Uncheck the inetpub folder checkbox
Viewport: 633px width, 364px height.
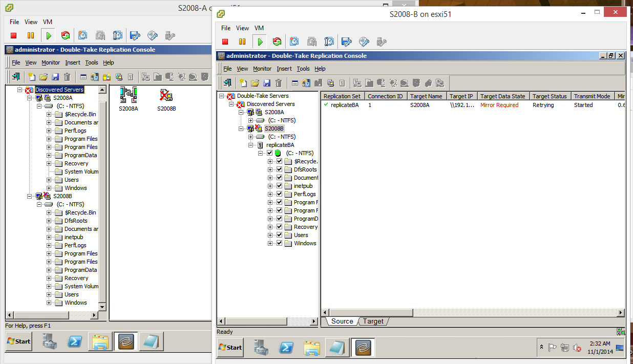click(x=279, y=186)
